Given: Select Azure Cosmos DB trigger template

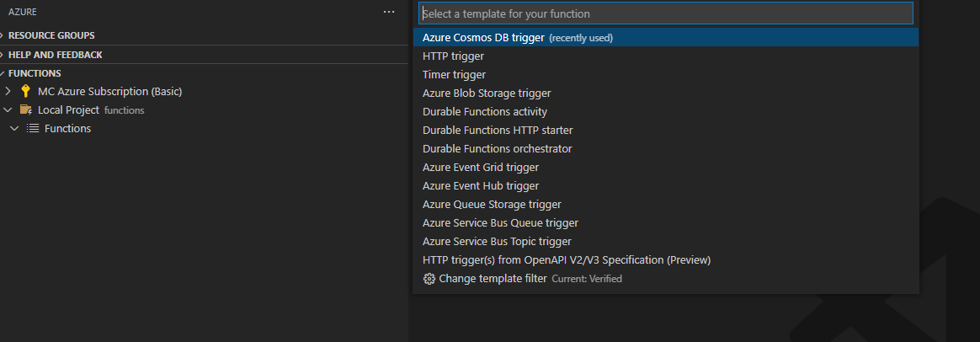Looking at the screenshot, I should 483,38.
